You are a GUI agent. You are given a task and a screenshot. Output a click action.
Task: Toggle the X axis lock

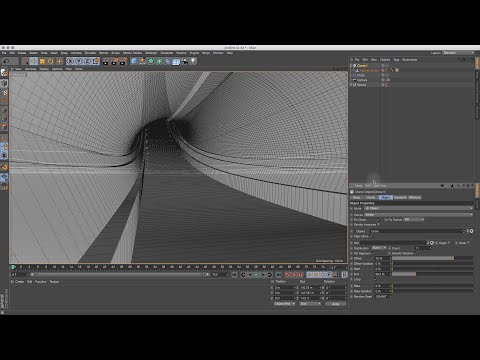(x=70, y=61)
